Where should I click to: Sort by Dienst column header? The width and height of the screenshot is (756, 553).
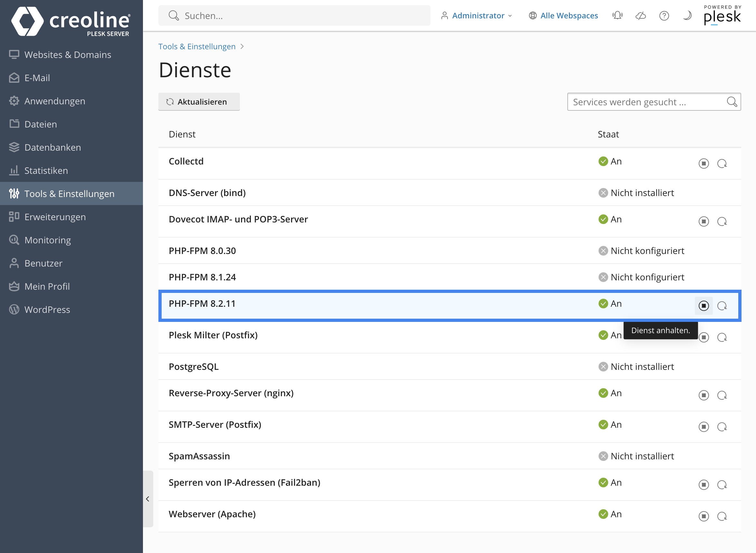(x=182, y=134)
